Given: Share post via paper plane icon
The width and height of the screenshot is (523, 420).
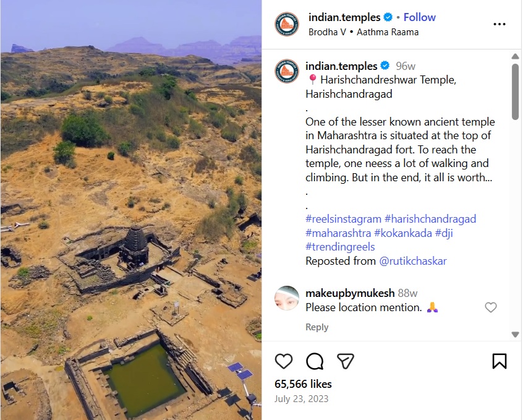Looking at the screenshot, I should (345, 361).
